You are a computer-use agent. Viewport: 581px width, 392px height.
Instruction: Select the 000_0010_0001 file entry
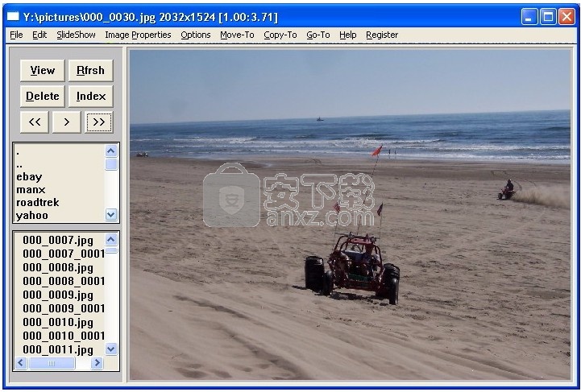tap(64, 336)
